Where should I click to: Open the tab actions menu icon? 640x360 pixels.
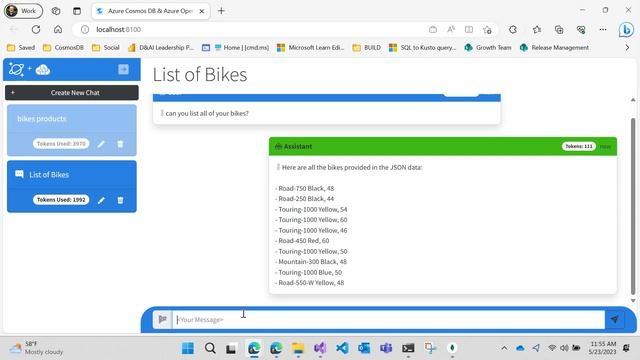77,11
